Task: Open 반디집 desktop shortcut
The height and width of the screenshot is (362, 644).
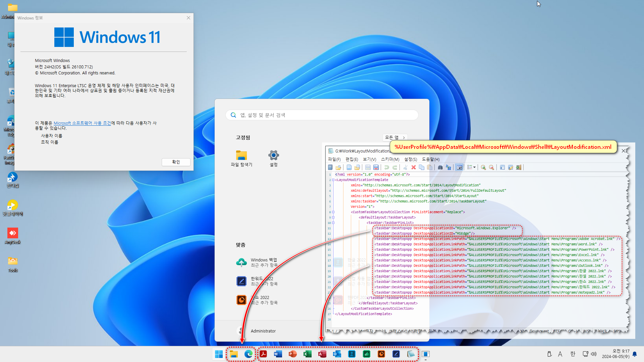Action: 12,179
